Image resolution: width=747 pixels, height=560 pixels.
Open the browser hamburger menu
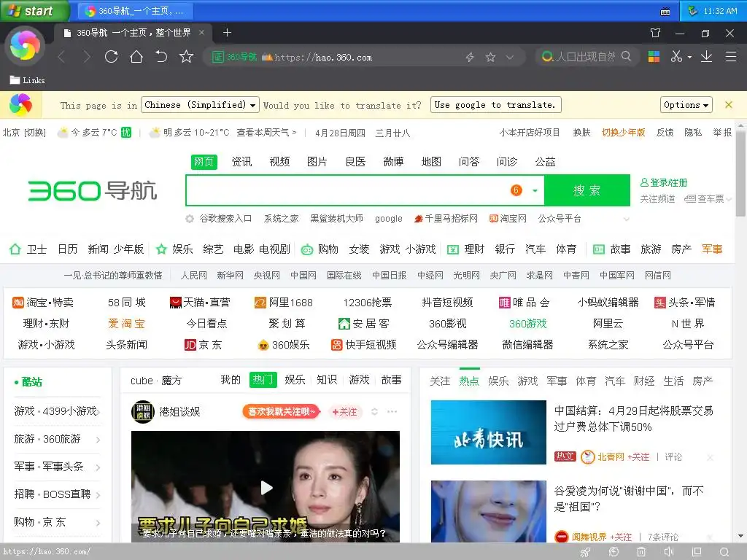tap(731, 57)
